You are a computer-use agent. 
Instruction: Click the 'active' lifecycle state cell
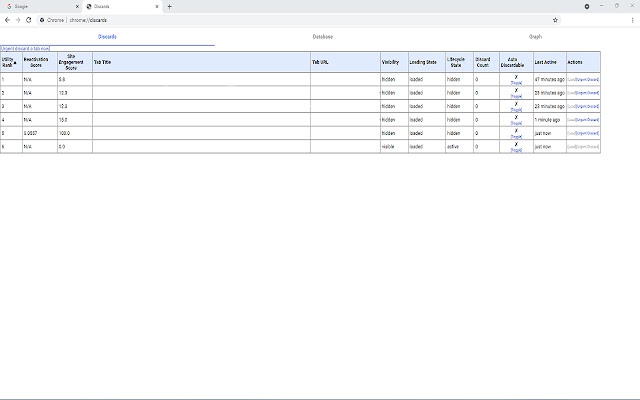459,147
